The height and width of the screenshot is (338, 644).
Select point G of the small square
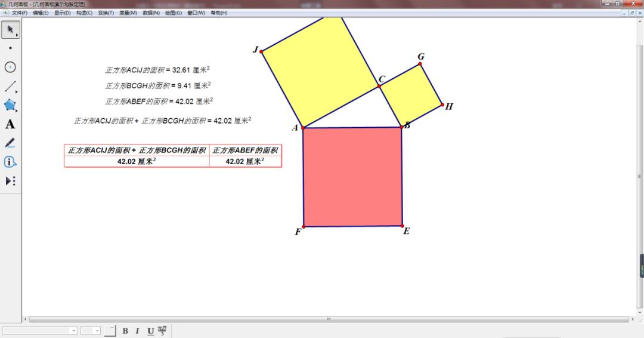point(420,64)
